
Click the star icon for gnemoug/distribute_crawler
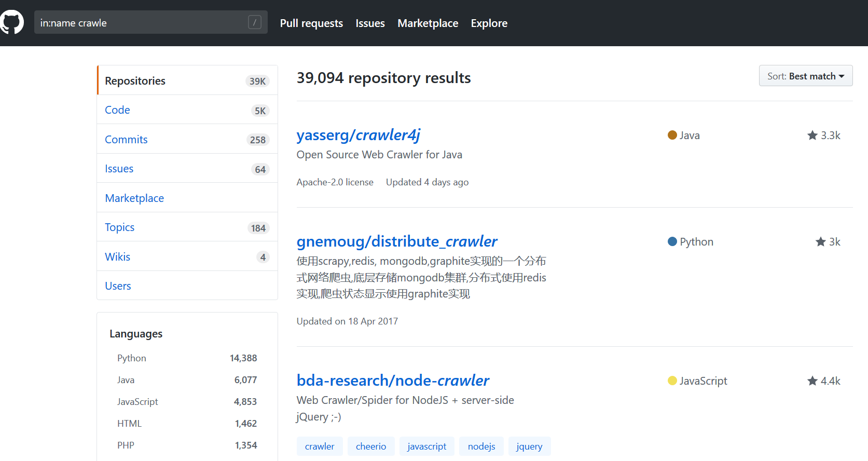click(x=821, y=242)
